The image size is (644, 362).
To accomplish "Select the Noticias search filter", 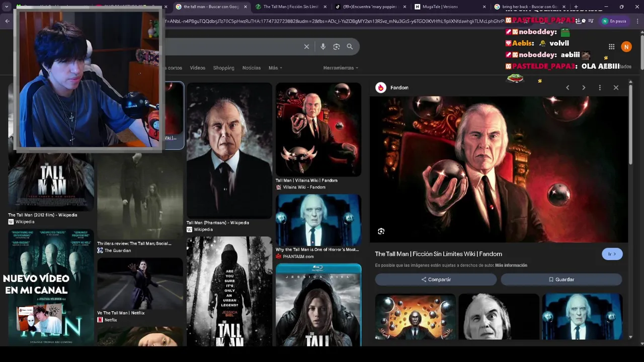I will pos(251,68).
